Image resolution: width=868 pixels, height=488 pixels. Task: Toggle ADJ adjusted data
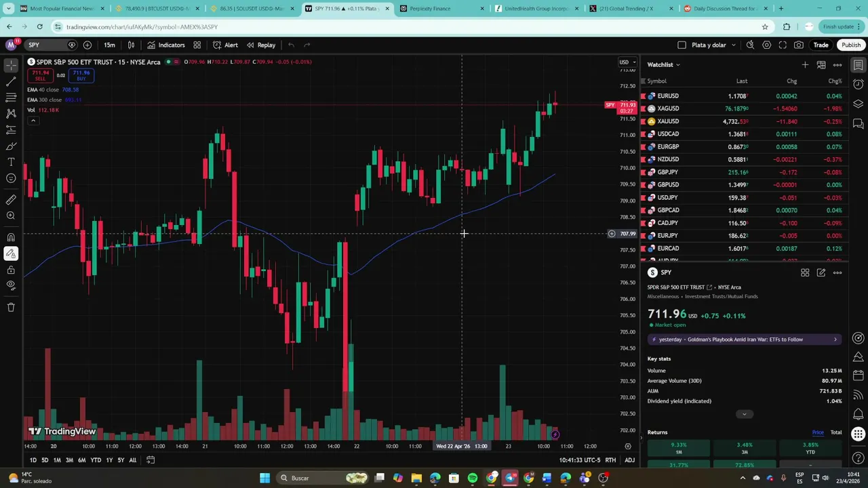pyautogui.click(x=630, y=460)
